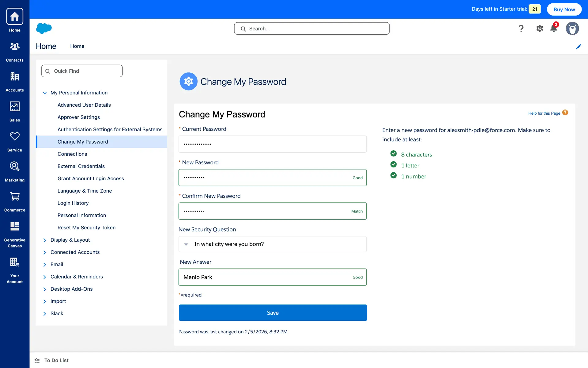Click the Quick Find input field
The image size is (588, 368).
(82, 71)
